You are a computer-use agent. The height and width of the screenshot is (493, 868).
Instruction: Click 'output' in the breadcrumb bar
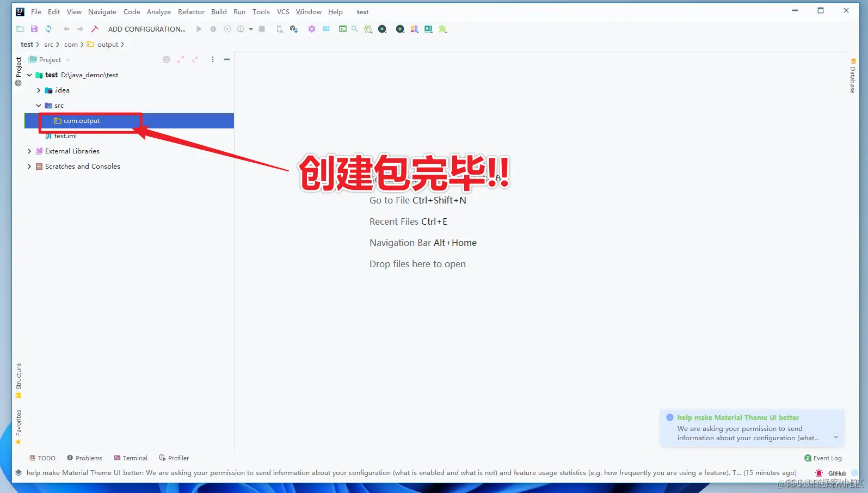click(x=108, y=44)
